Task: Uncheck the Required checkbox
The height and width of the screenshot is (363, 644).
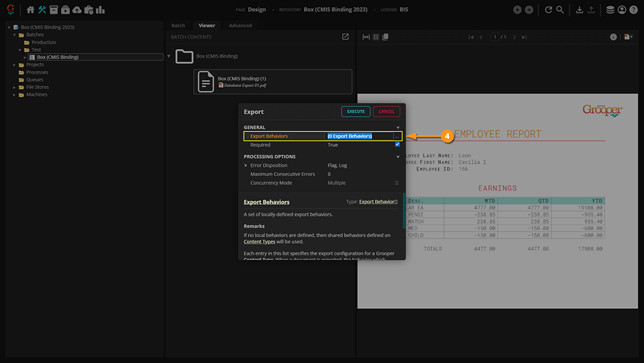Action: (397, 145)
